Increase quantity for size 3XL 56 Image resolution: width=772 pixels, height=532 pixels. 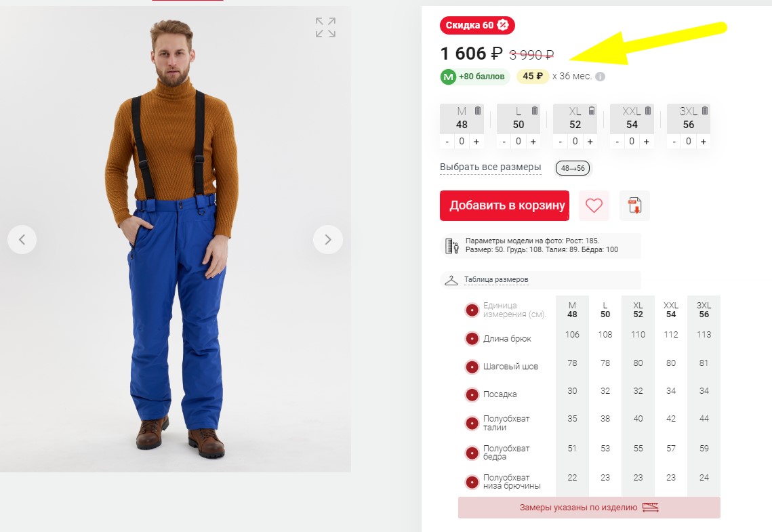(703, 142)
